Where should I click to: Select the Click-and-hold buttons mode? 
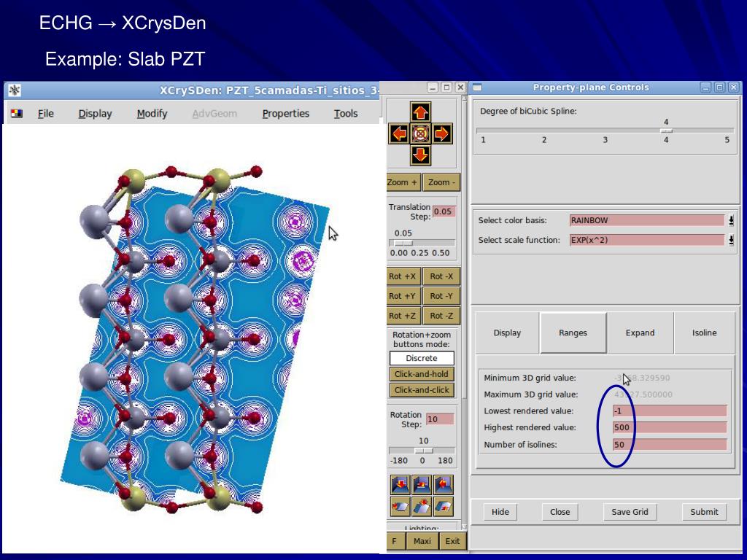[x=422, y=374]
